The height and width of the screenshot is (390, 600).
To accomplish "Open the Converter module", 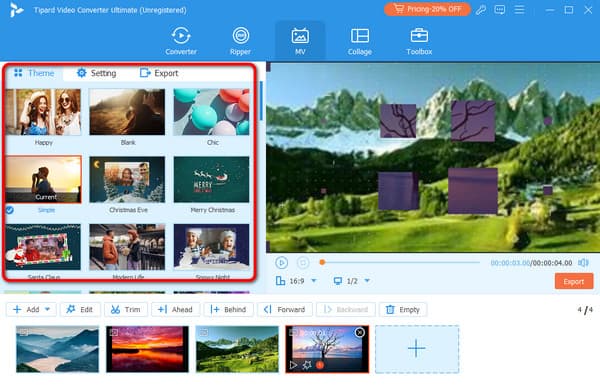I will (x=181, y=41).
